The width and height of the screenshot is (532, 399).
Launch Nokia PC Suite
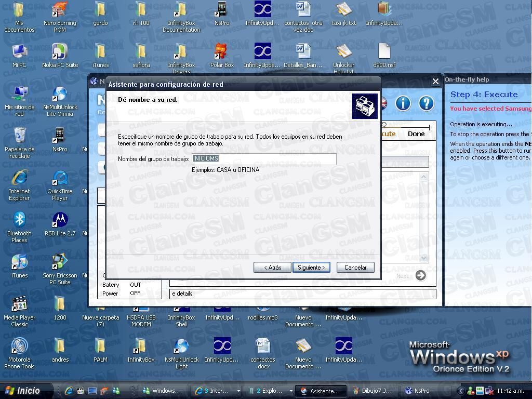60,52
